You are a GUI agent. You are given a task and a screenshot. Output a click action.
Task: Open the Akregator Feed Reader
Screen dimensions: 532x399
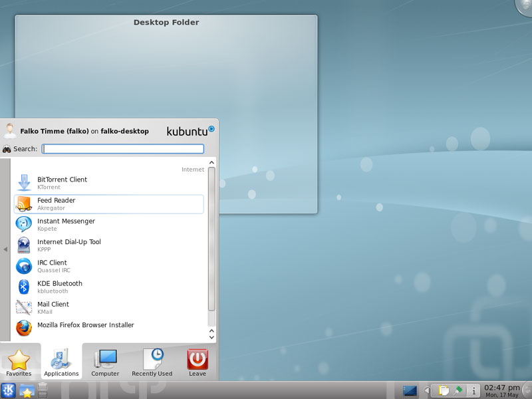click(108, 204)
